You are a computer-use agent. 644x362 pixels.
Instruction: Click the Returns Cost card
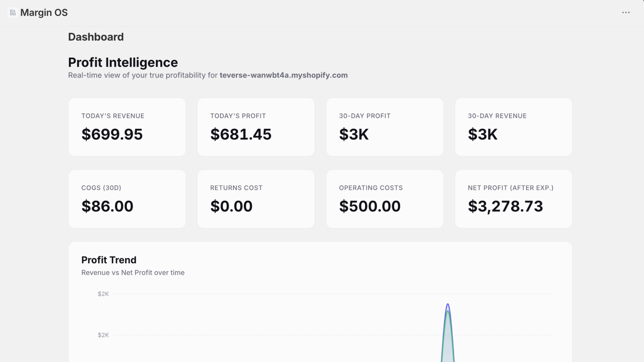click(x=256, y=199)
